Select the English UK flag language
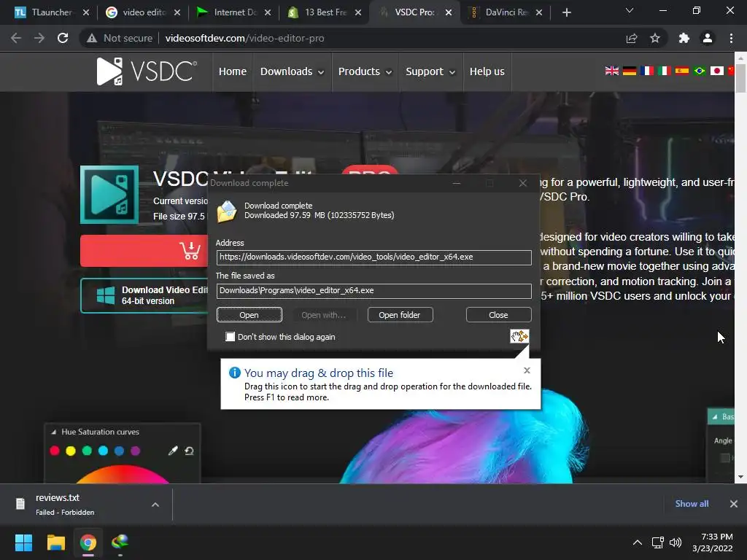747x560 pixels. pyautogui.click(x=612, y=71)
